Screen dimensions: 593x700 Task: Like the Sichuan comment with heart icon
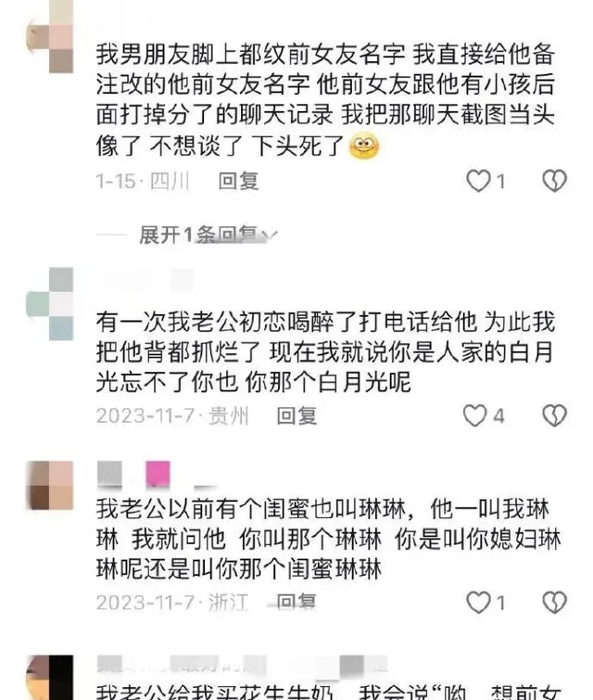click(478, 181)
